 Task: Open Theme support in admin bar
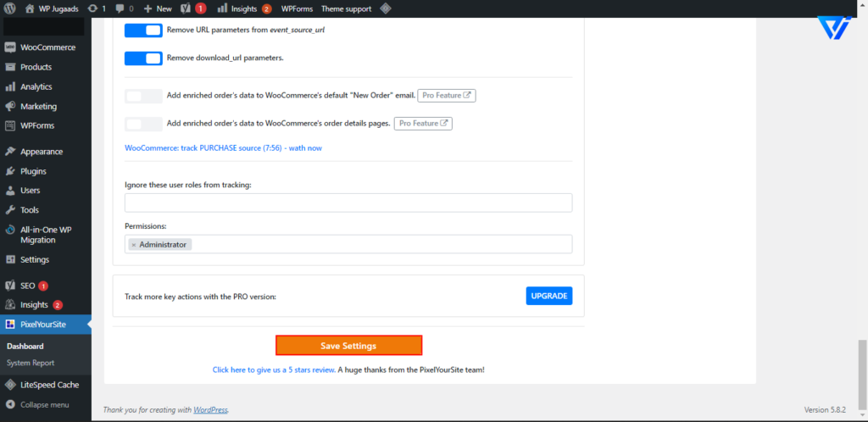(x=347, y=8)
